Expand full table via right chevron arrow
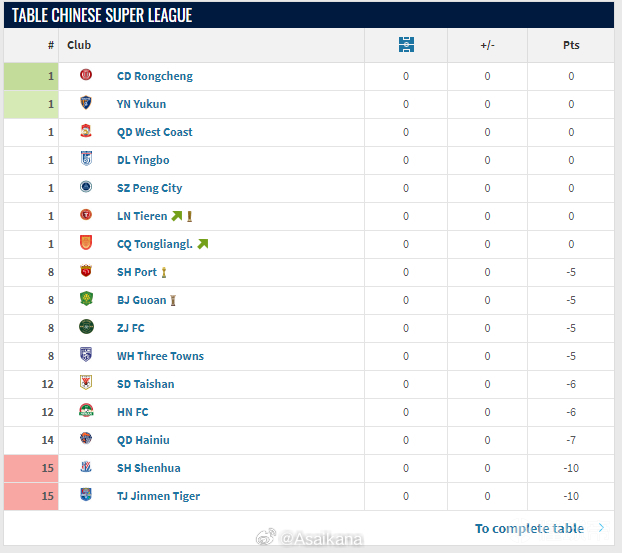 [x=601, y=528]
